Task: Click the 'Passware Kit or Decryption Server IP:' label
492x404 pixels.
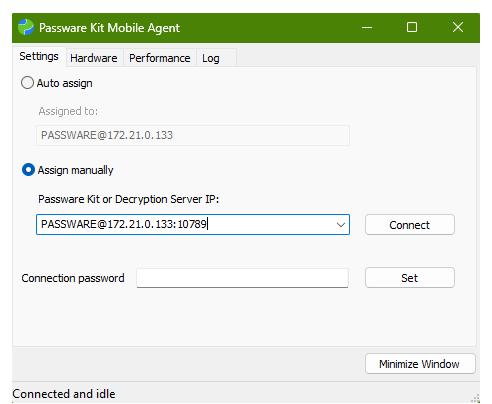Action: pyautogui.click(x=128, y=199)
